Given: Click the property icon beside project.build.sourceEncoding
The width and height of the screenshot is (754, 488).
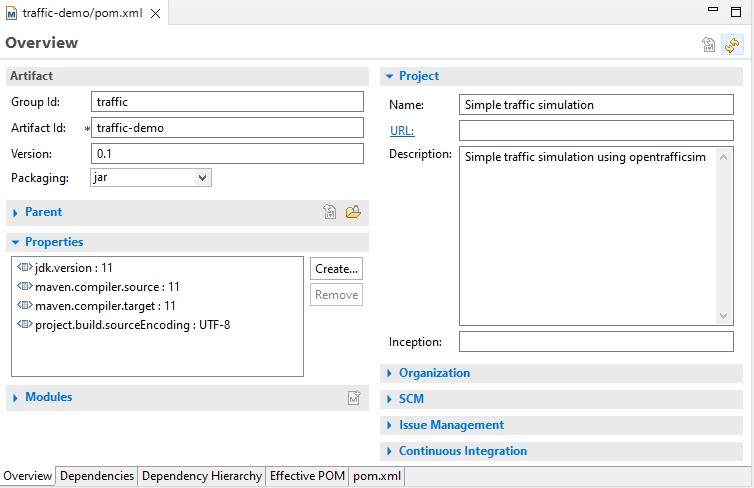Looking at the screenshot, I should tap(25, 325).
